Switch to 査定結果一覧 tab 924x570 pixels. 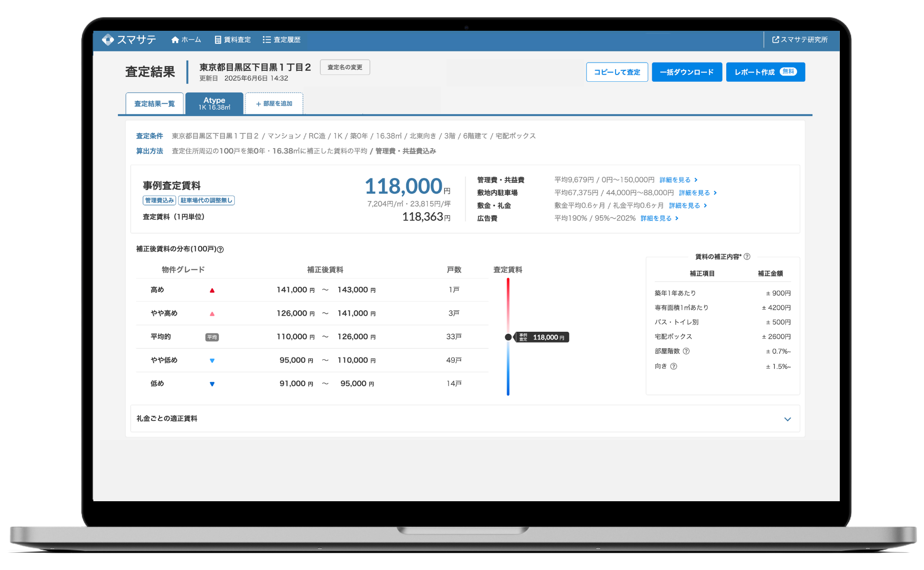click(x=154, y=104)
